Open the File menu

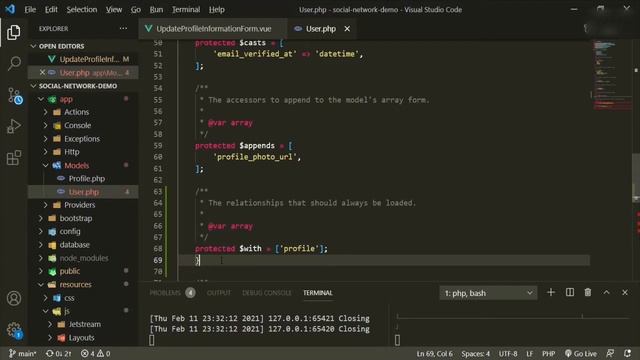[30, 9]
